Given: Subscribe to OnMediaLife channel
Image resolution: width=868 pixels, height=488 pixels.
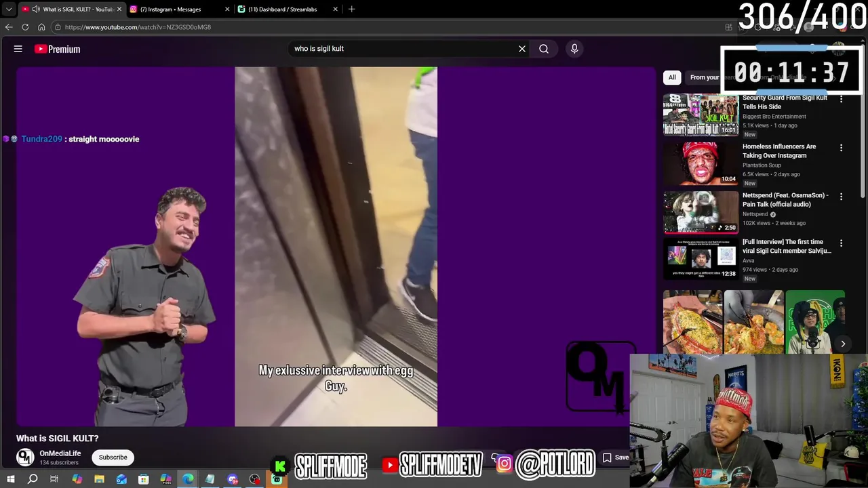Looking at the screenshot, I should point(113,457).
